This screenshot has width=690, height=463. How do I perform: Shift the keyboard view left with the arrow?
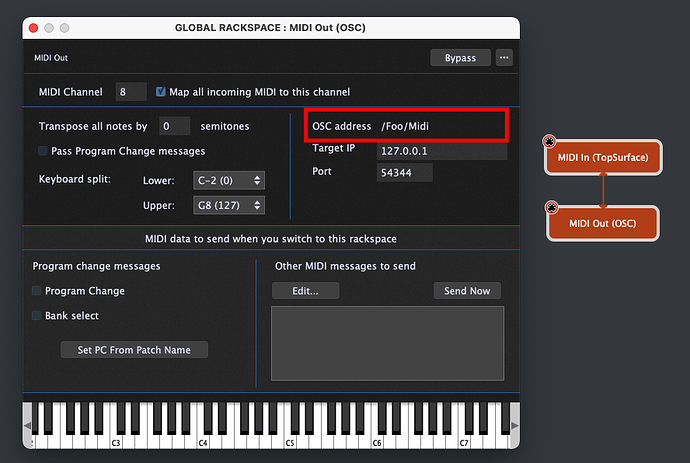(x=27, y=426)
